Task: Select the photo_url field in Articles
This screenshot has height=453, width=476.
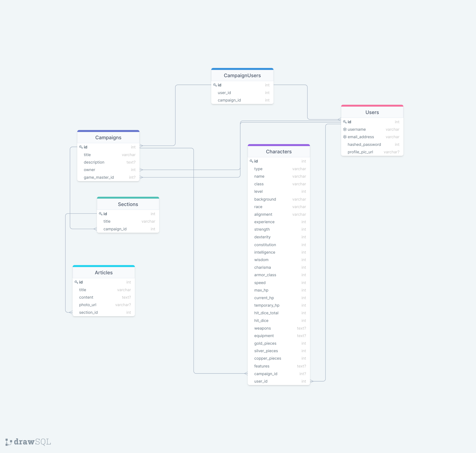Action: [104, 305]
